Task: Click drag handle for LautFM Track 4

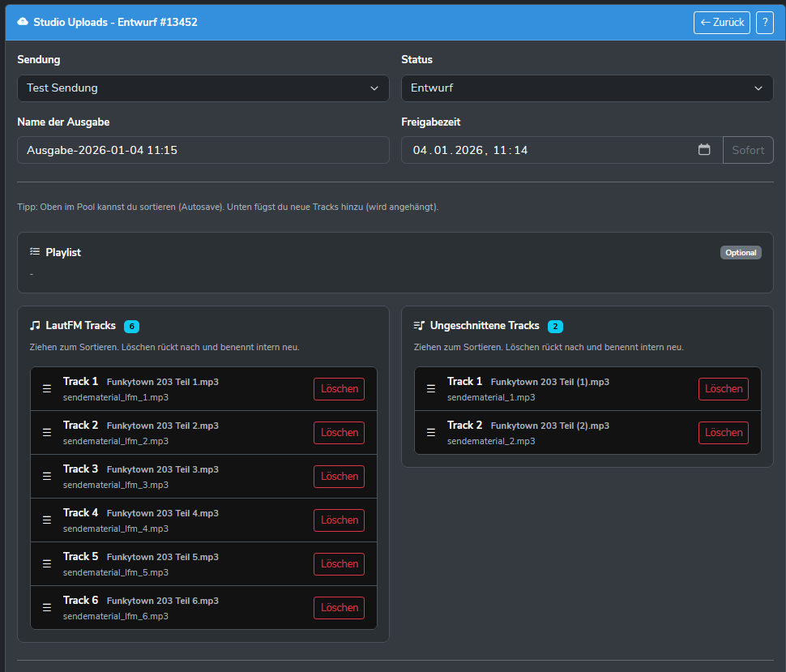Action: pyautogui.click(x=47, y=520)
